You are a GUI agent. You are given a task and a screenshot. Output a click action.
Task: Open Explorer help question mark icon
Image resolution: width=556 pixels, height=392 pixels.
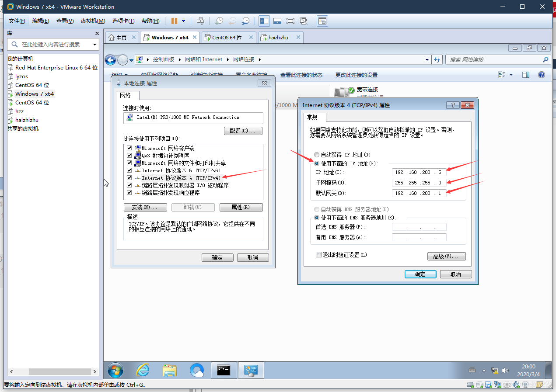click(x=542, y=75)
